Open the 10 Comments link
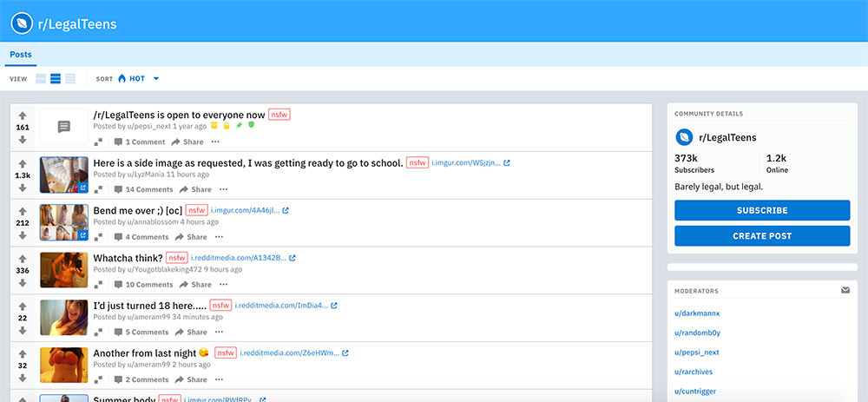The height and width of the screenshot is (402, 868). tap(143, 285)
